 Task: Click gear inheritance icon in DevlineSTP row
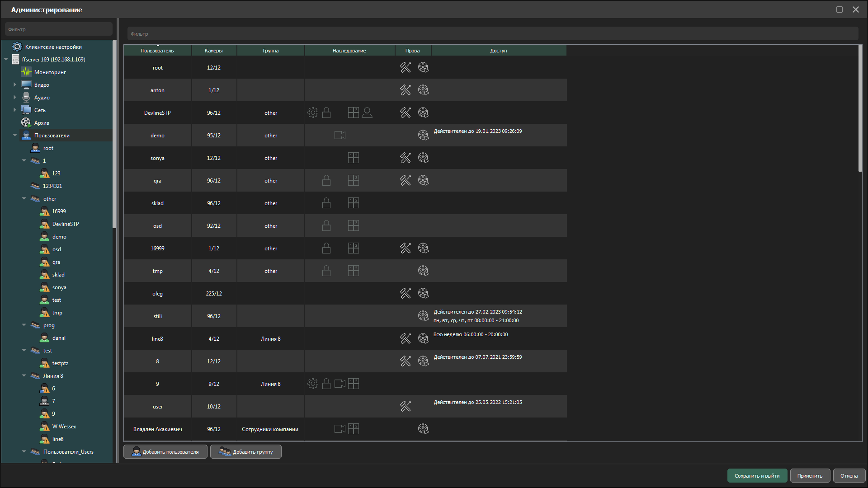pos(312,113)
